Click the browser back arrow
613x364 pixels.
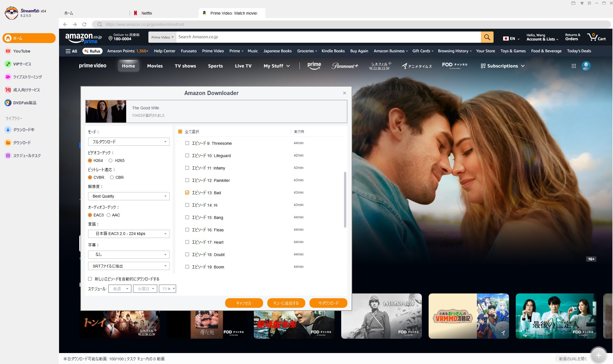point(65,24)
